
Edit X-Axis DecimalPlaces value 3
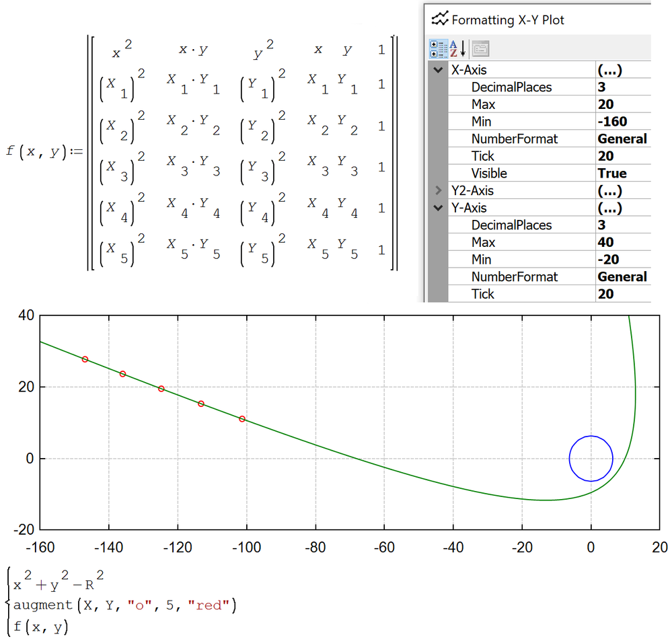tap(623, 87)
